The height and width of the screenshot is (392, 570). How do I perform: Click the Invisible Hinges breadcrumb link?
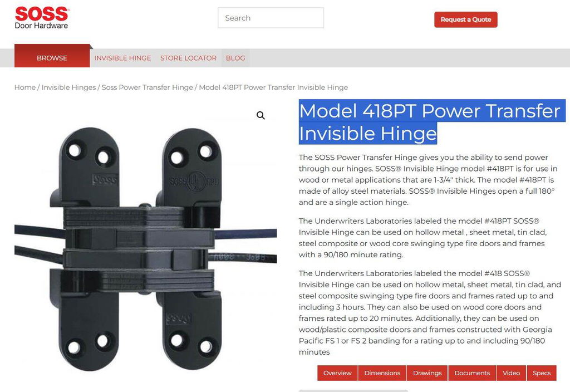[x=68, y=87]
